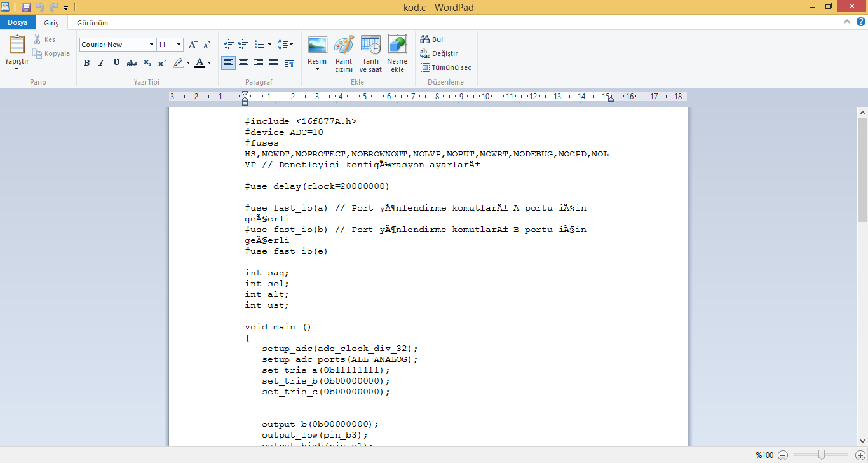Open the font size dropdown arrow
The height and width of the screenshot is (463, 868).
179,45
